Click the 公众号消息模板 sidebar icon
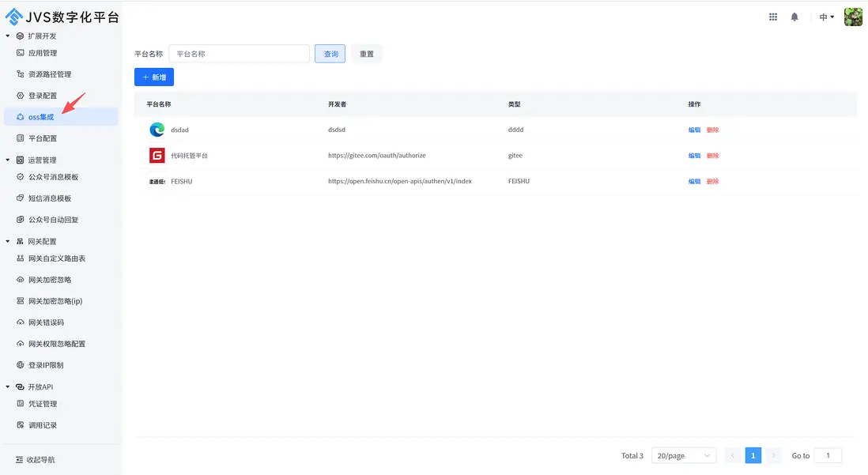 (21, 177)
